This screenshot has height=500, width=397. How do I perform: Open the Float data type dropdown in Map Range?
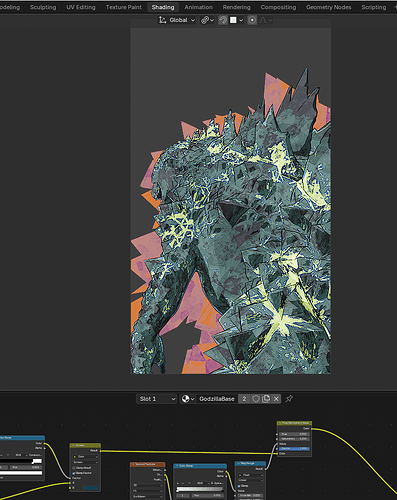(x=251, y=475)
